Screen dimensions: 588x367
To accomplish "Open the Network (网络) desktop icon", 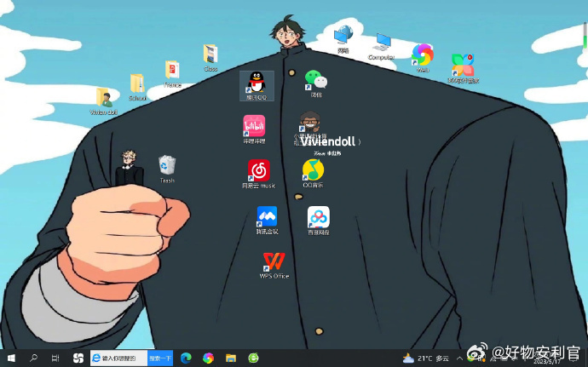I will [x=343, y=37].
